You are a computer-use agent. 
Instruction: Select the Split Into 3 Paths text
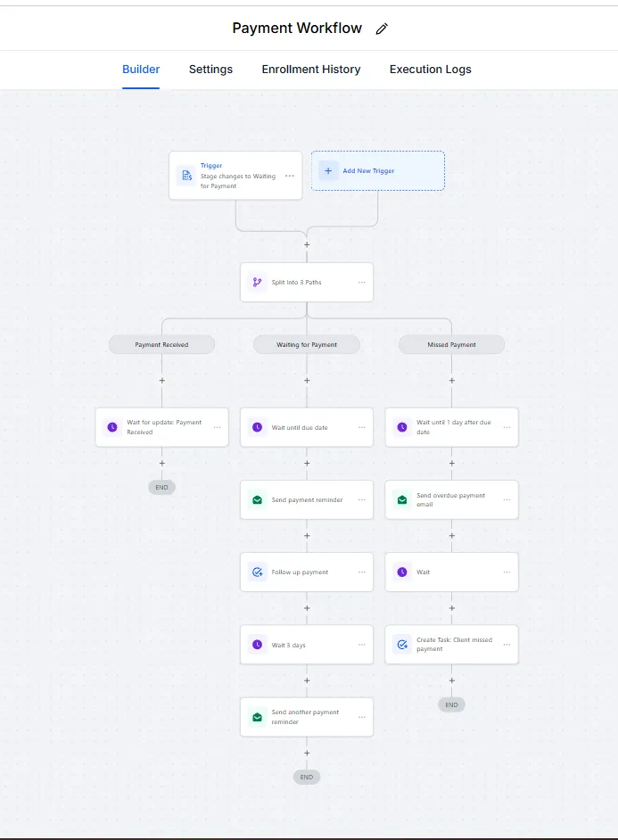tap(296, 283)
